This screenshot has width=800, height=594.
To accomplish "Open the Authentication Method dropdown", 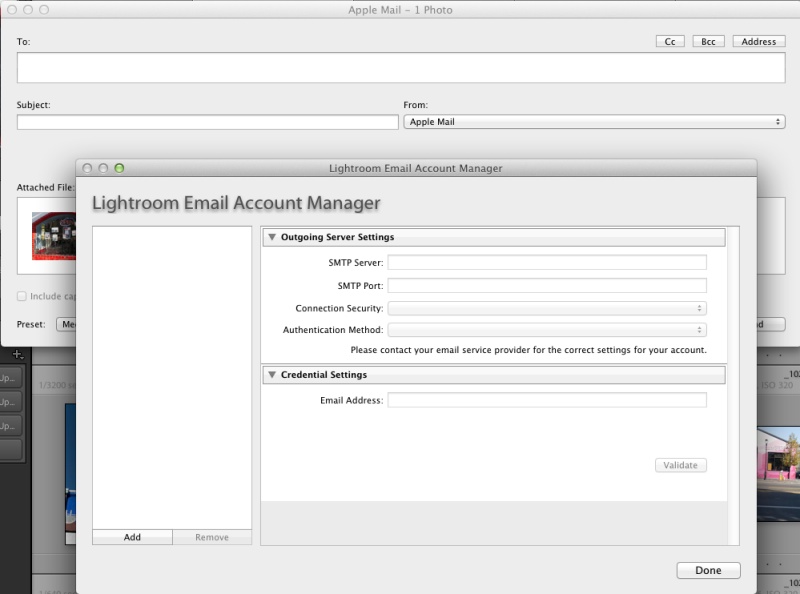I will 547,330.
